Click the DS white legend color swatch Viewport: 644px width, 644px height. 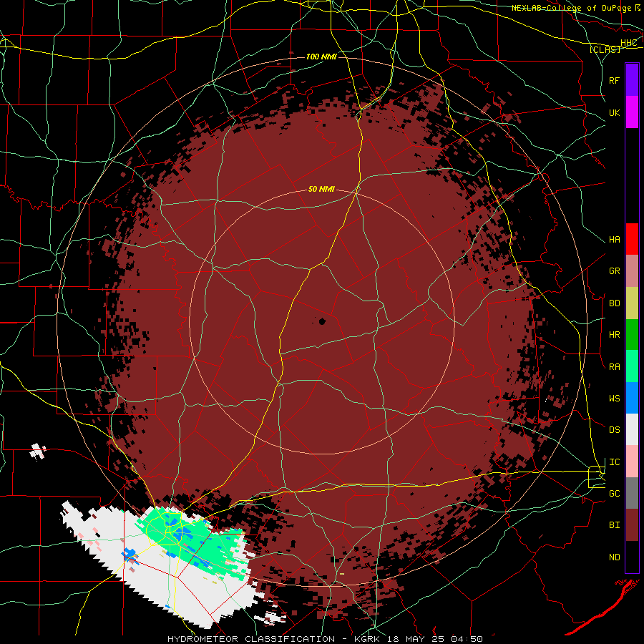click(632, 429)
